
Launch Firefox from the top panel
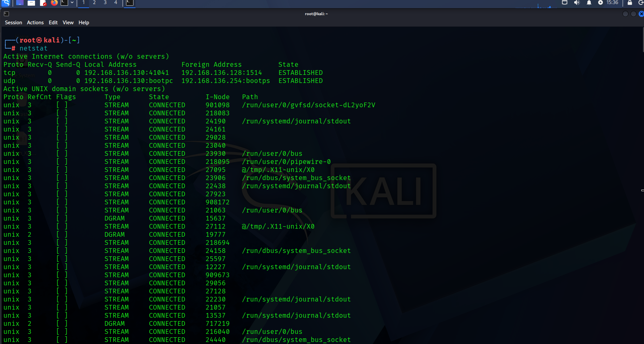(54, 3)
